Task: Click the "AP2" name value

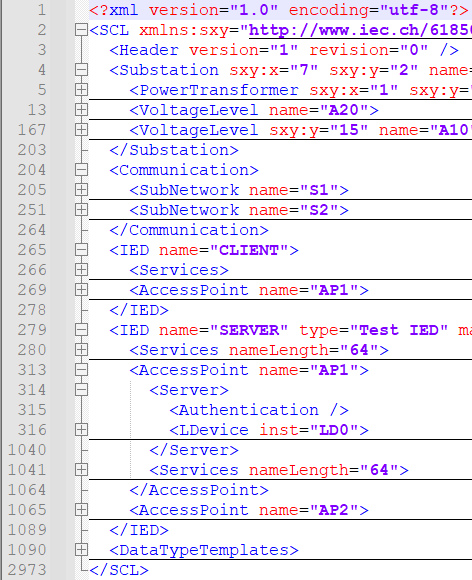Action: pyautogui.click(x=334, y=510)
